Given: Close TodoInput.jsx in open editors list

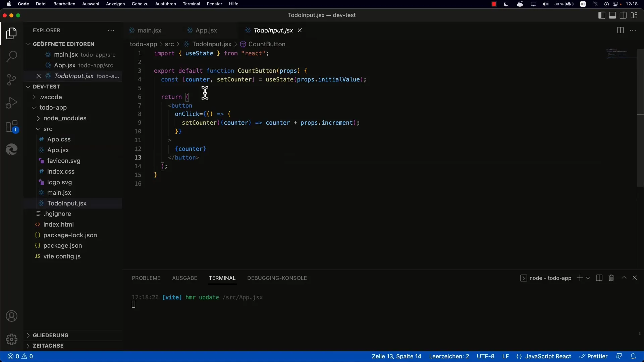Looking at the screenshot, I should click(x=39, y=76).
